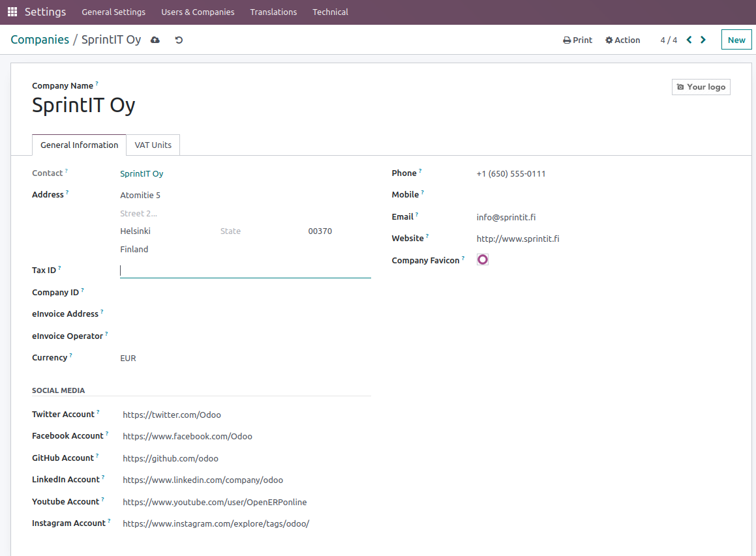Edit the website URL field
The height and width of the screenshot is (556, 756).
[603, 239]
